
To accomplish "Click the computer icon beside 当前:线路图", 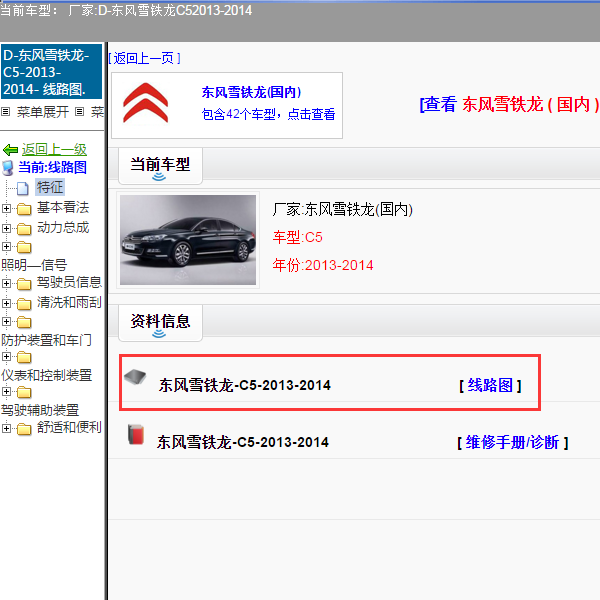I will click(x=8, y=168).
